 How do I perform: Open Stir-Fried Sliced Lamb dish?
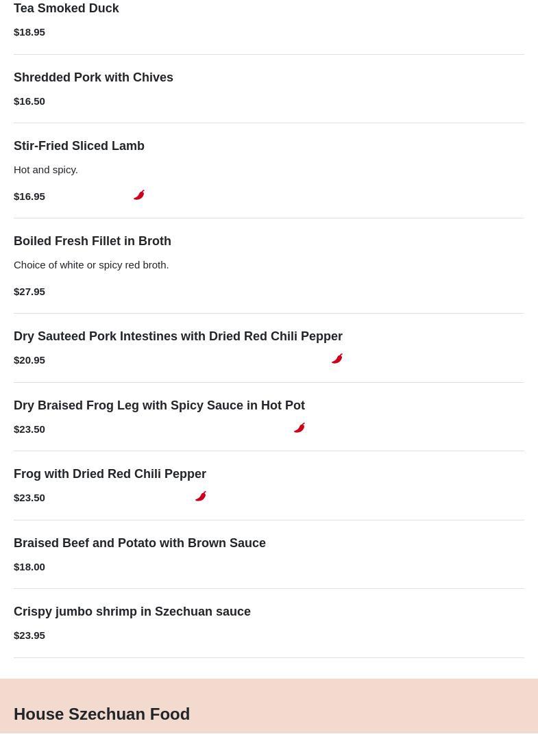pyautogui.click(x=79, y=146)
